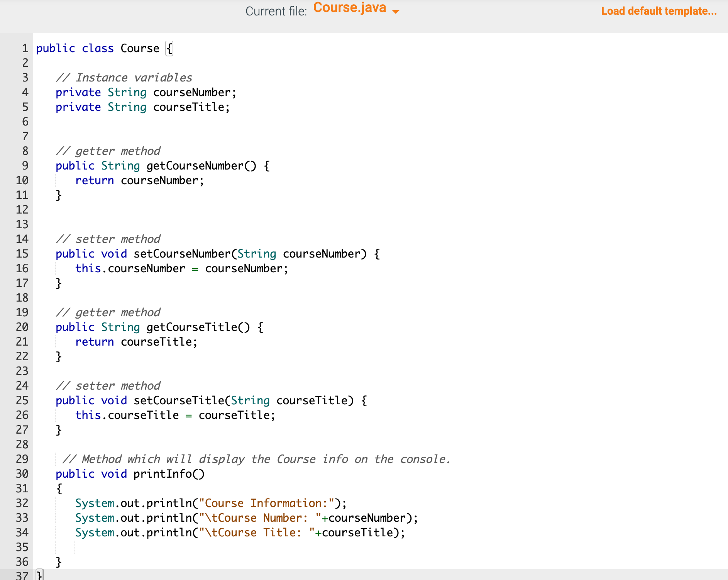Click the closing brace on line 36
The width and height of the screenshot is (728, 580).
click(59, 562)
